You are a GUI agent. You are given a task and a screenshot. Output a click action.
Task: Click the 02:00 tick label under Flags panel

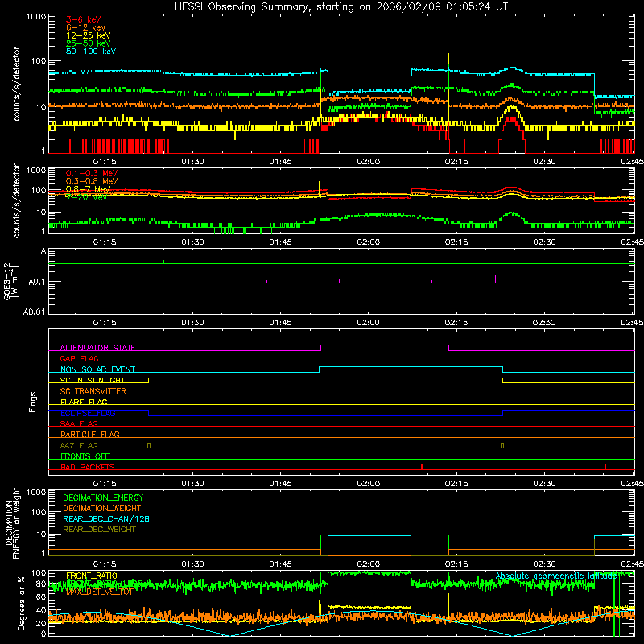click(x=369, y=484)
